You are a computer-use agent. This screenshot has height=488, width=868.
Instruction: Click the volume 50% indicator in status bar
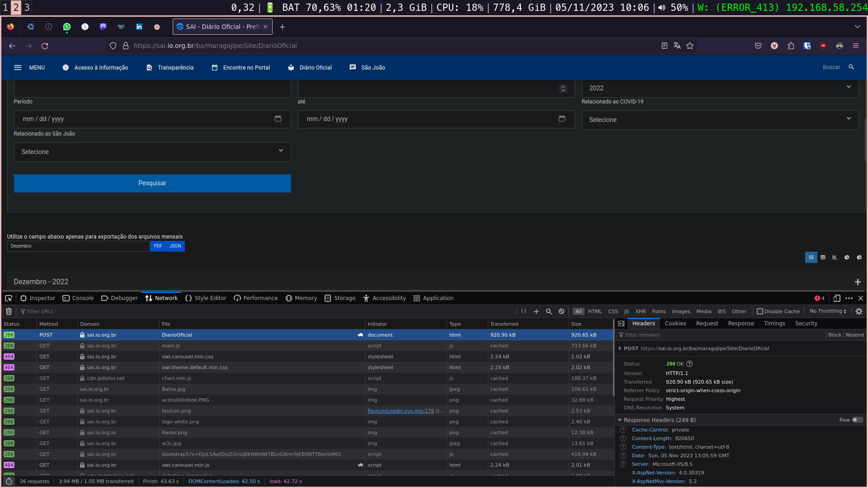tap(673, 7)
